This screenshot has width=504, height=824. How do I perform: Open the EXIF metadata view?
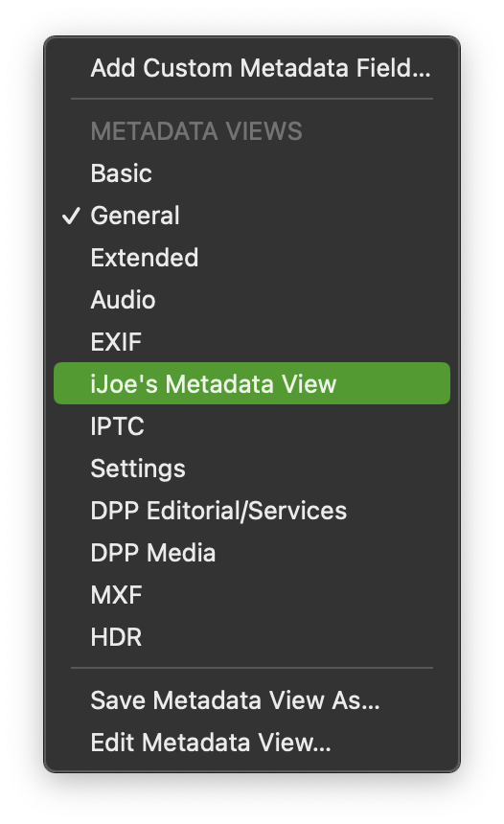click(x=252, y=342)
